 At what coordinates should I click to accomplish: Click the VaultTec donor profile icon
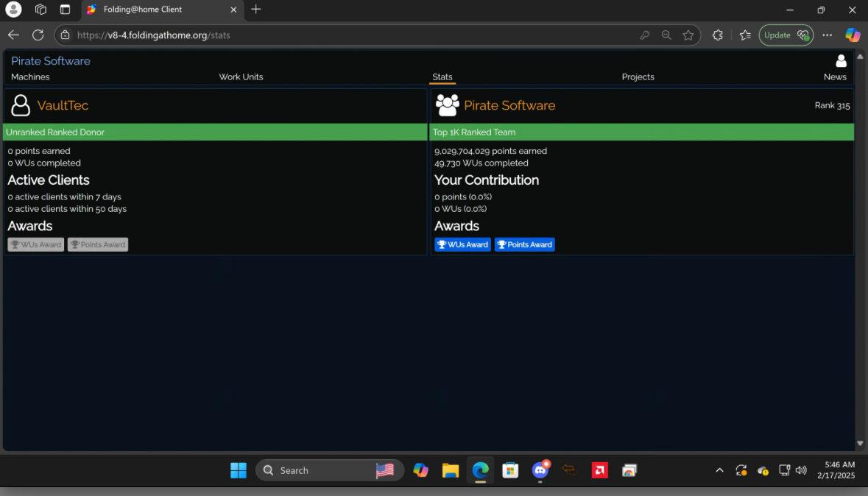pyautogui.click(x=21, y=105)
